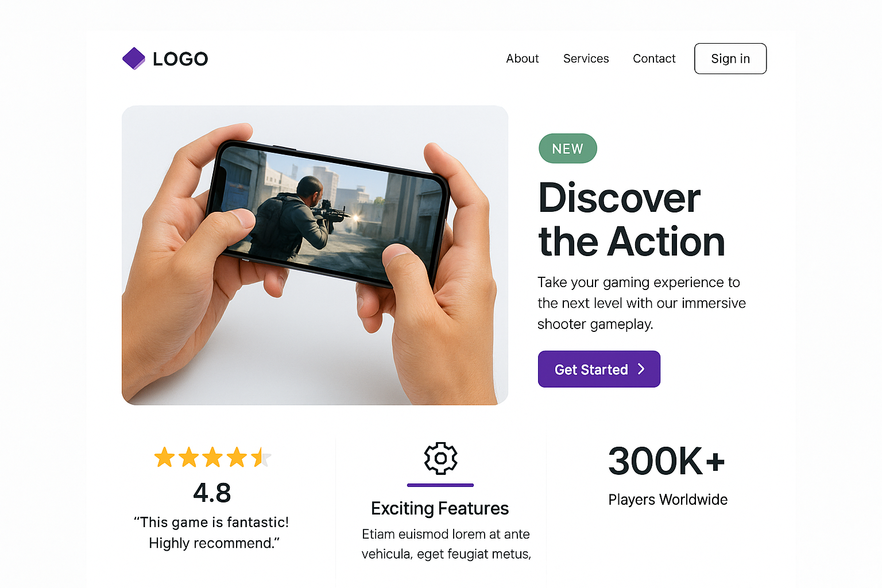Click the 300K+ players statistic
The height and width of the screenshot is (588, 882).
667,461
